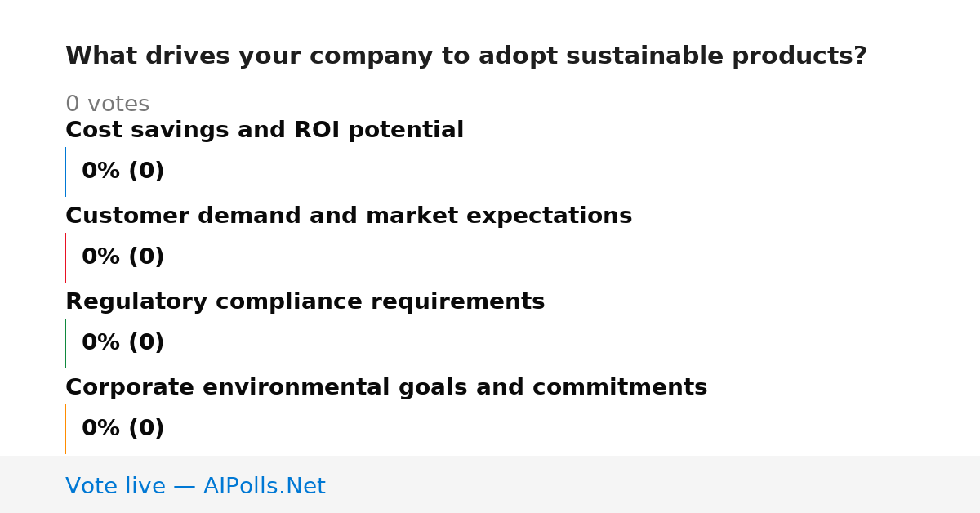Click the word AIPolls.Net in the footer
The width and height of the screenshot is (980, 513).
[265, 486]
